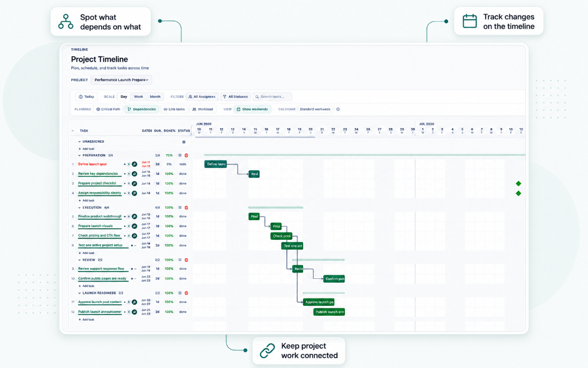This screenshot has width=588, height=368.
Task: Collapse the LAUNCH READINESS group
Action: pyautogui.click(x=79, y=293)
